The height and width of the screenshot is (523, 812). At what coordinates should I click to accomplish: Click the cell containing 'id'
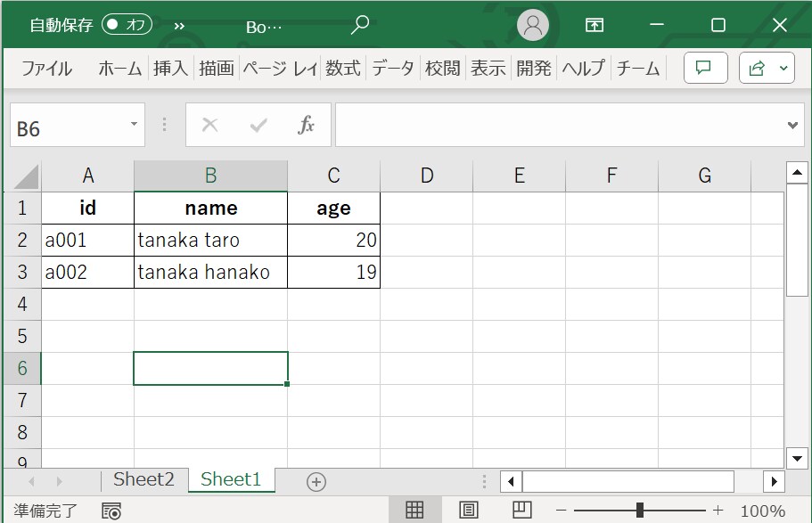(88, 208)
